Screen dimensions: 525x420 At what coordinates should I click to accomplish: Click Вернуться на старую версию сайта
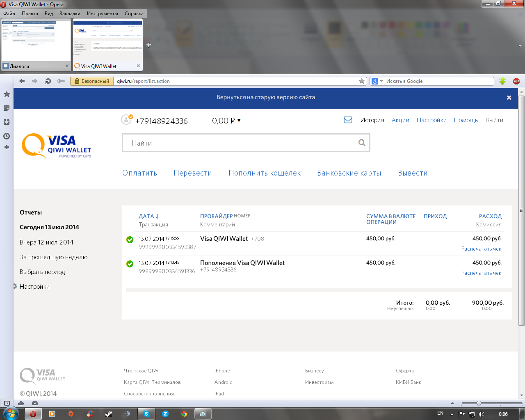point(266,98)
